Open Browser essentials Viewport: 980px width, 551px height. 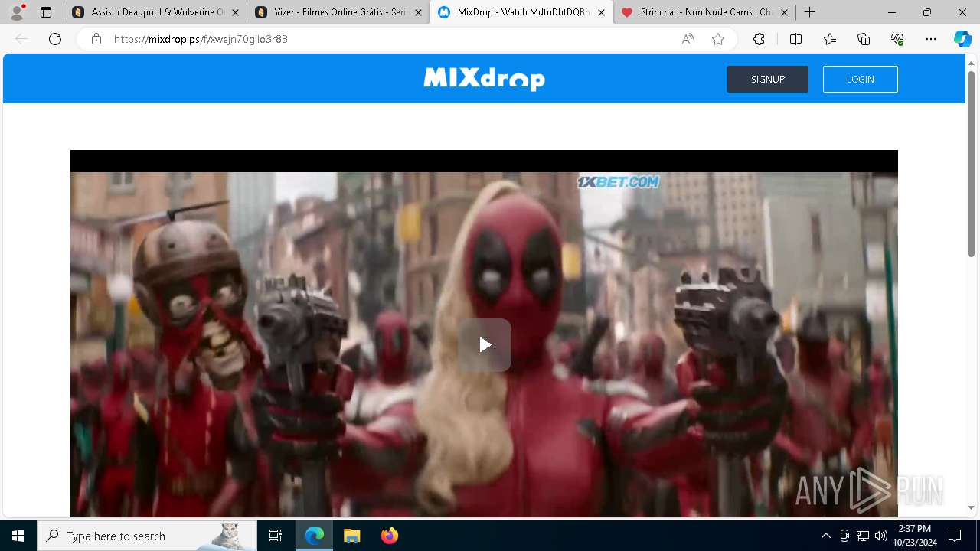(x=897, y=39)
